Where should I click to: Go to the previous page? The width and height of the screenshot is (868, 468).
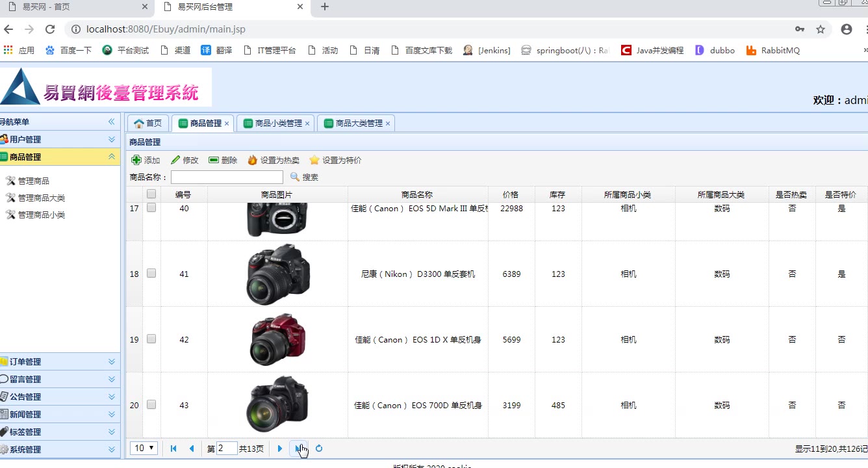coord(192,448)
